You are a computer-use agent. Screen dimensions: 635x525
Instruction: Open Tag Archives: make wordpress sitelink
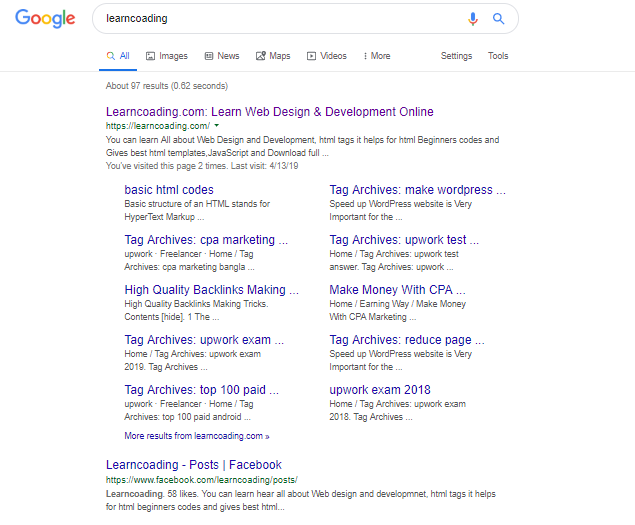pyautogui.click(x=418, y=190)
